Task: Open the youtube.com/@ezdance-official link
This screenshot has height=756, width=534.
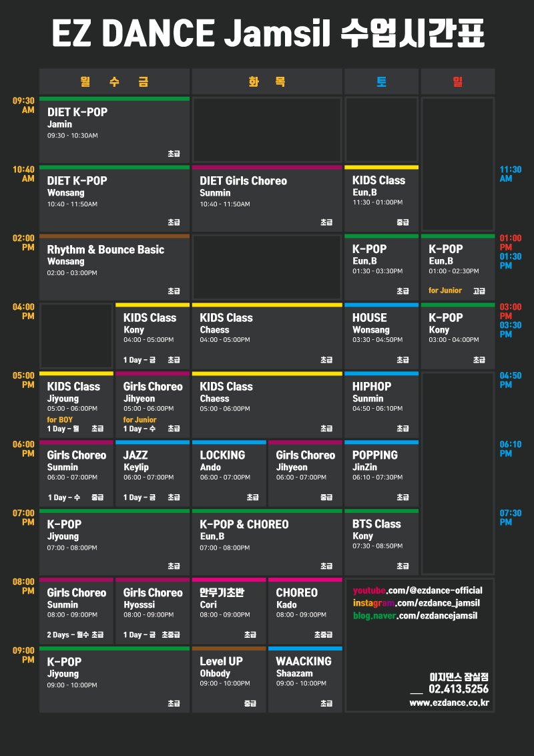Action: coord(417,590)
